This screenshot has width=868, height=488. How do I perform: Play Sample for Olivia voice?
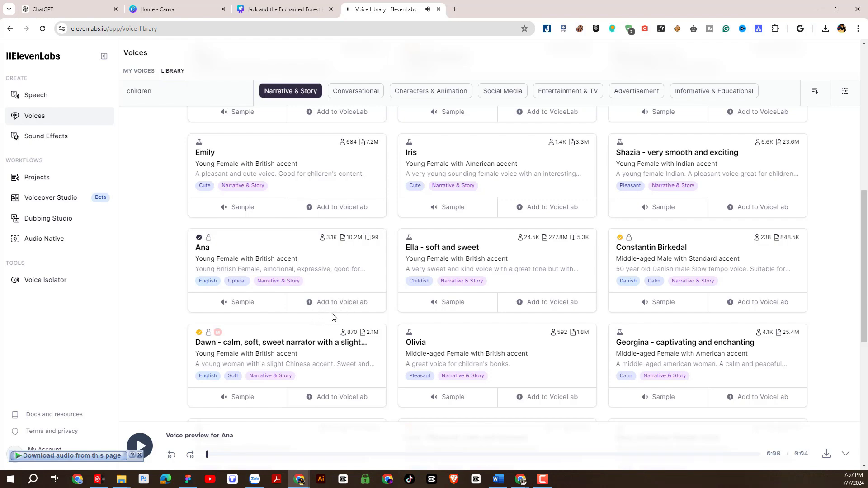[448, 397]
